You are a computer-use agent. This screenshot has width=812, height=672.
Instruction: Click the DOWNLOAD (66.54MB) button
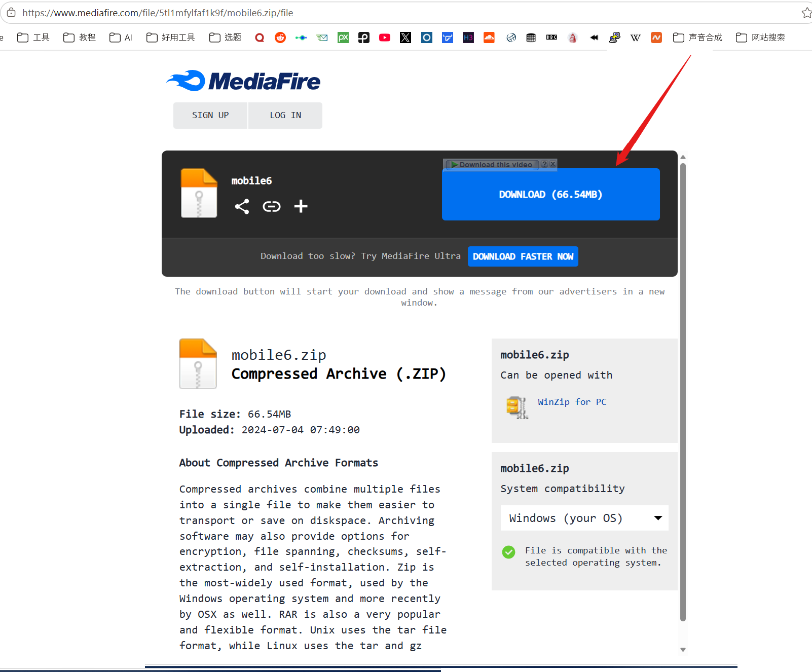[x=551, y=195]
